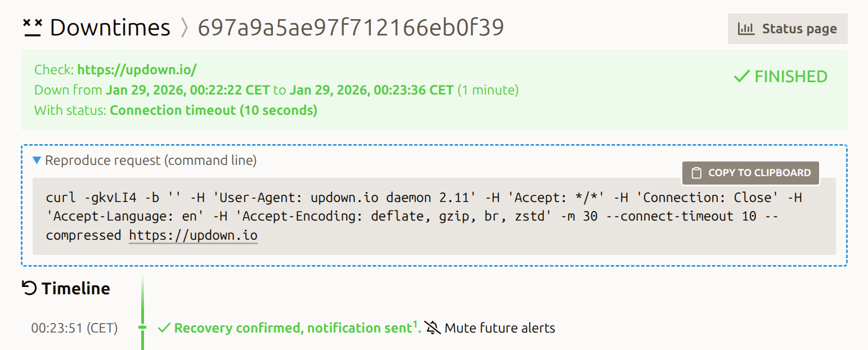This screenshot has height=350, width=868.
Task: Click the breadcrumb chevron after Downtimes
Action: pos(184,28)
